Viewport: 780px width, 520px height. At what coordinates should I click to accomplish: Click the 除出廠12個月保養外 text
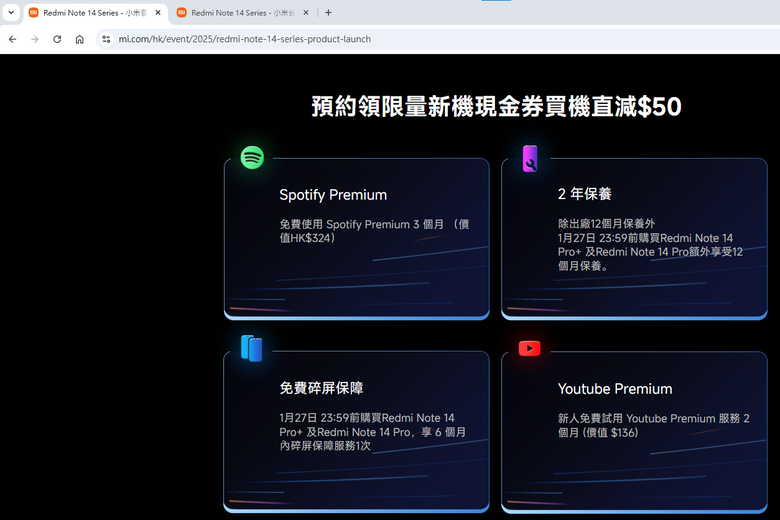(606, 224)
